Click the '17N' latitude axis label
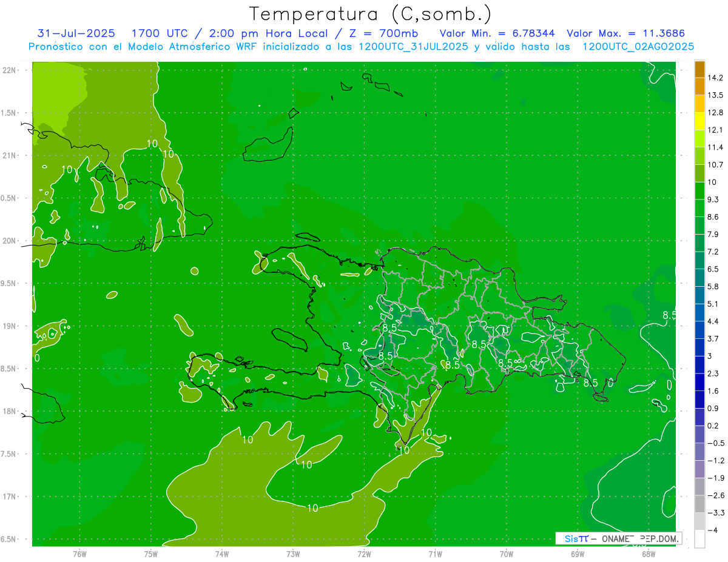 [8, 497]
